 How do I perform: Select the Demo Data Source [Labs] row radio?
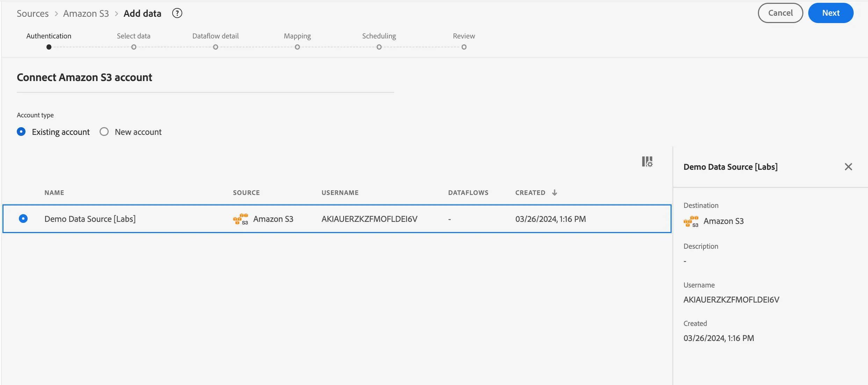(23, 219)
